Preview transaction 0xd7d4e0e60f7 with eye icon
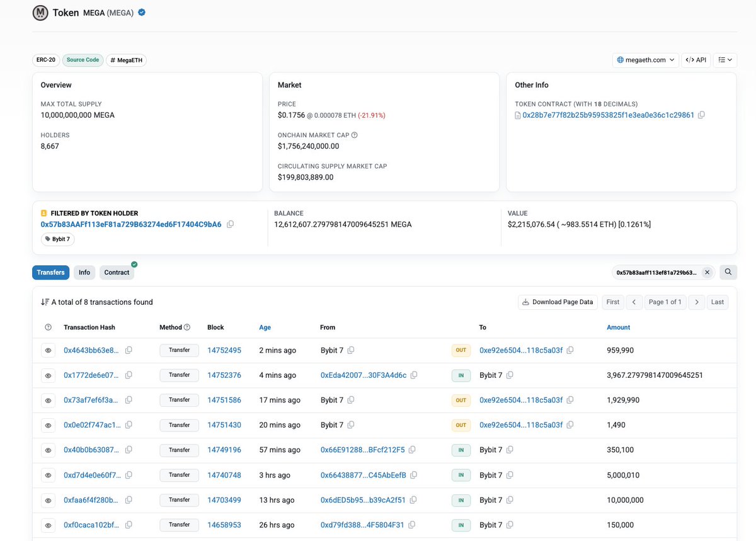The image size is (756, 541). [49, 475]
